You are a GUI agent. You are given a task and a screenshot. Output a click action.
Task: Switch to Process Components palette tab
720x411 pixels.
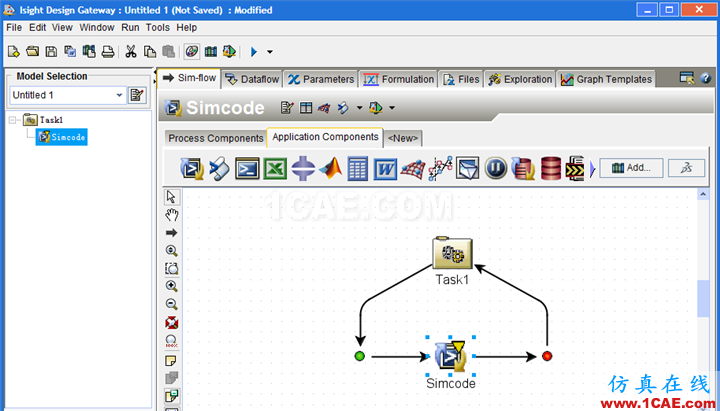point(216,138)
